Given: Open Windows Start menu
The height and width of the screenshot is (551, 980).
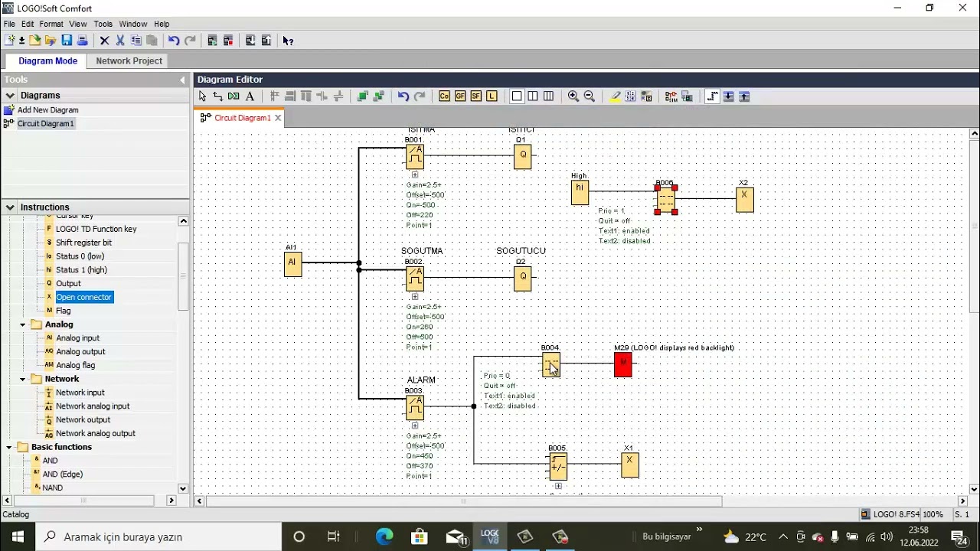Looking at the screenshot, I should (18, 536).
